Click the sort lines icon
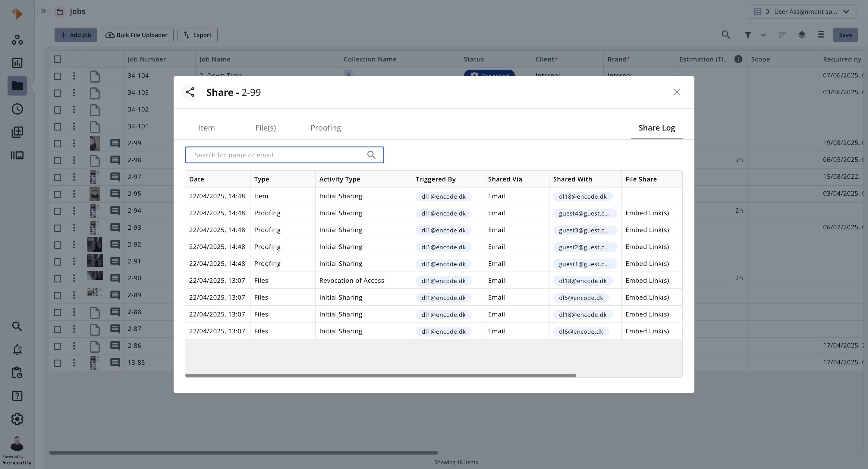Viewport: 868px width, 469px height. (x=782, y=35)
